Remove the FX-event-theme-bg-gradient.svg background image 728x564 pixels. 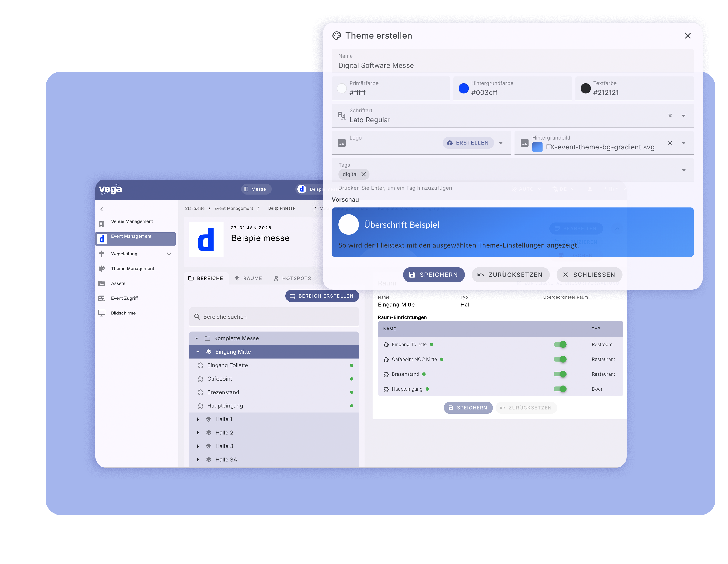point(670,143)
